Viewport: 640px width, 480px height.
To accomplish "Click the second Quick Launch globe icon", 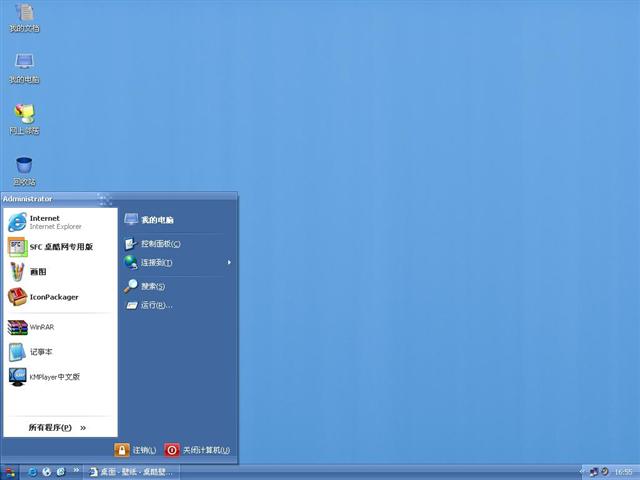I will [47, 472].
